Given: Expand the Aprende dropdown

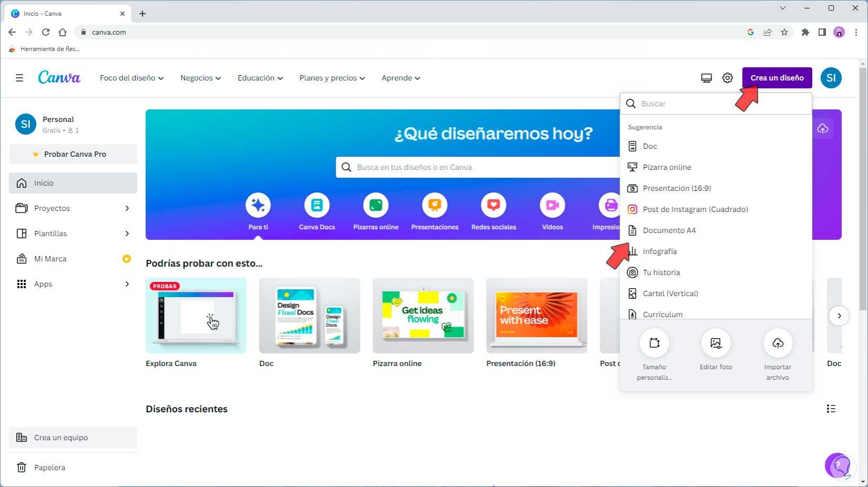Looking at the screenshot, I should (x=401, y=78).
